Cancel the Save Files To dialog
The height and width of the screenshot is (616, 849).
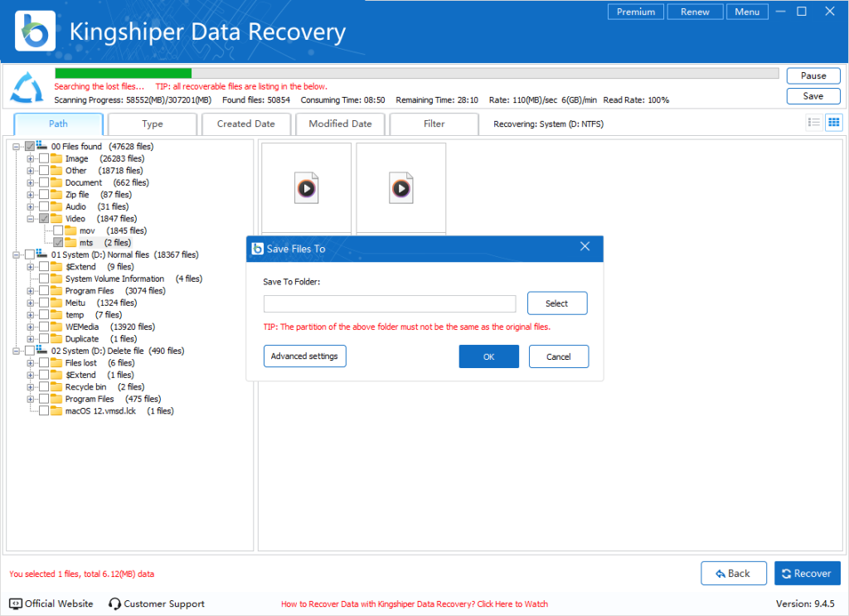559,357
